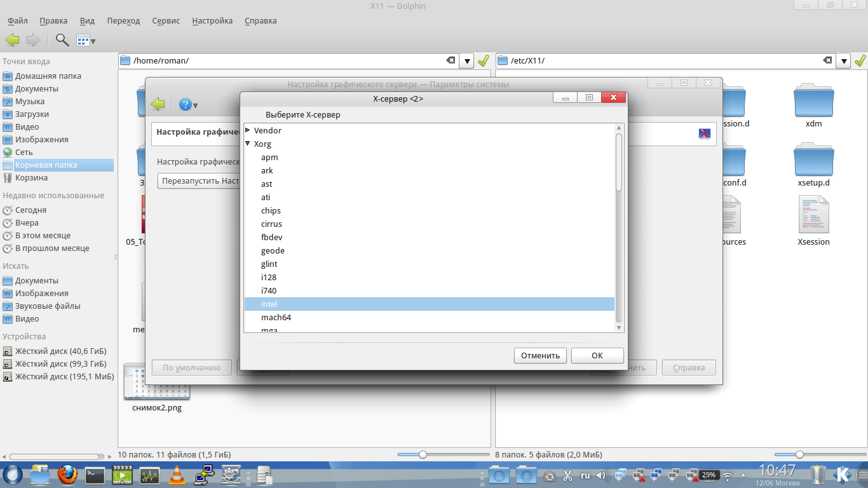This screenshot has height=488, width=868.
Task: Click the /etc/X11/ address field
Action: pos(665,61)
